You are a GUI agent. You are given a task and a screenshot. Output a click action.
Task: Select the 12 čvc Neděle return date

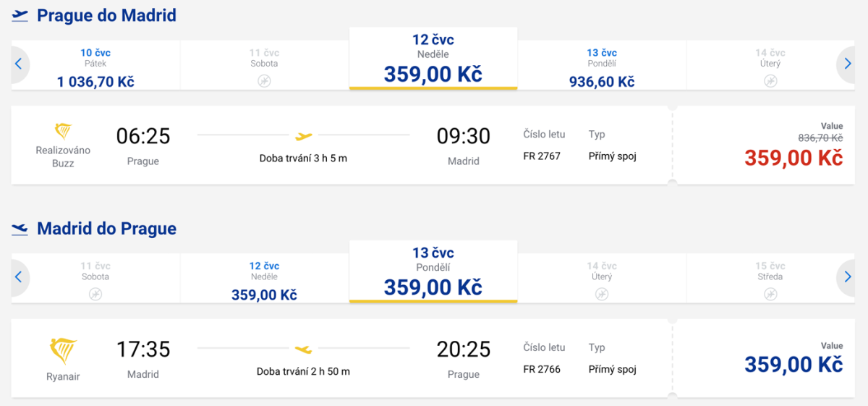click(264, 281)
